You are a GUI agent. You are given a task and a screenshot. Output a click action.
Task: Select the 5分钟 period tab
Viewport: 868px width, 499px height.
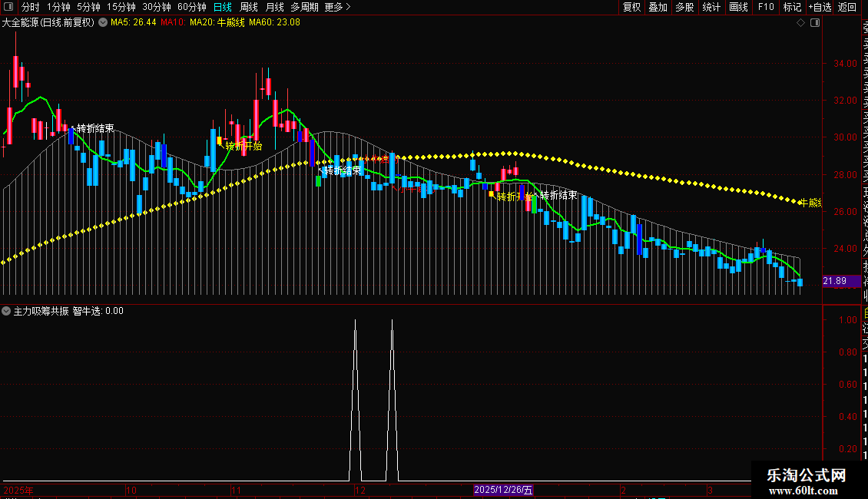coord(88,7)
